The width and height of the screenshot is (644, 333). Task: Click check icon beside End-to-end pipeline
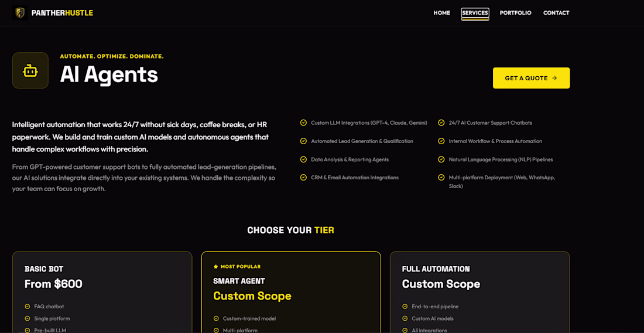tap(405, 306)
